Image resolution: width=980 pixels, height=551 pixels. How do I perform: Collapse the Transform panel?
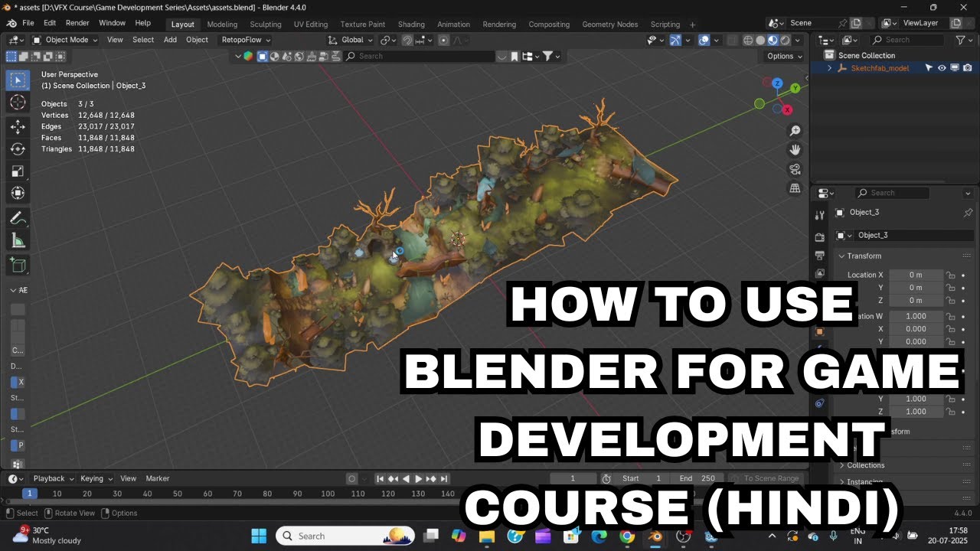pos(864,256)
